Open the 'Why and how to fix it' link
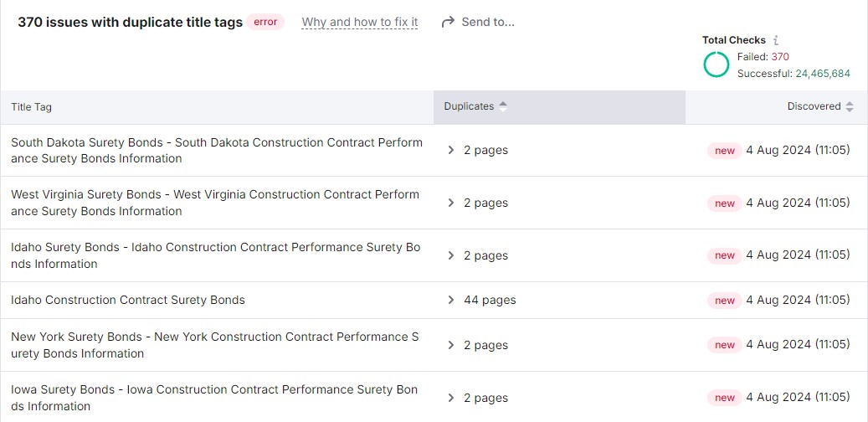Viewport: 868px width, 422px height. [360, 22]
